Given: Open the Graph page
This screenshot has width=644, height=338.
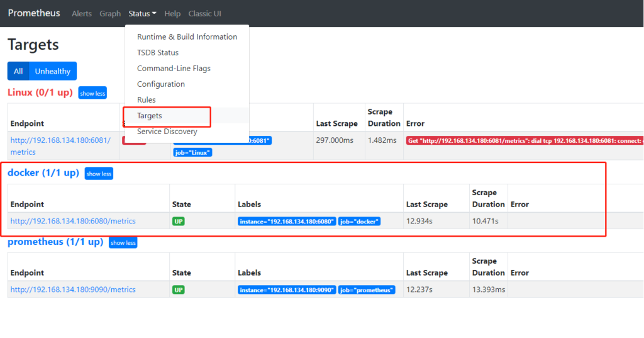Looking at the screenshot, I should pyautogui.click(x=110, y=14).
